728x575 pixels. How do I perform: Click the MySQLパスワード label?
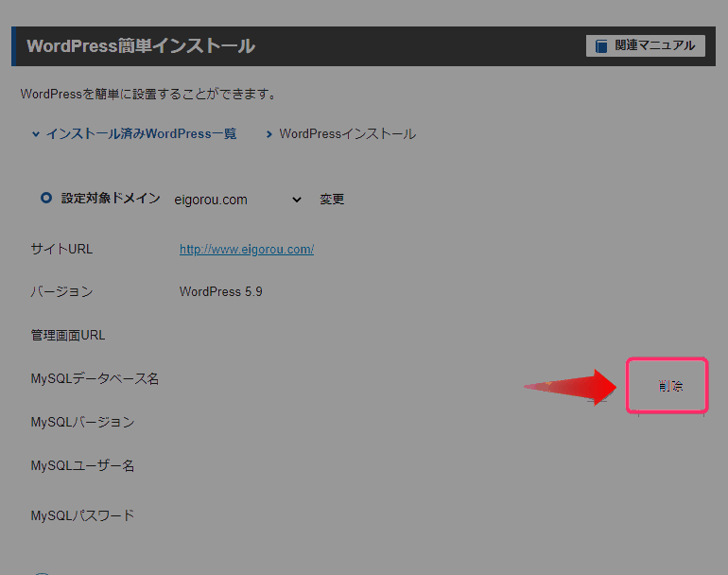[82, 515]
